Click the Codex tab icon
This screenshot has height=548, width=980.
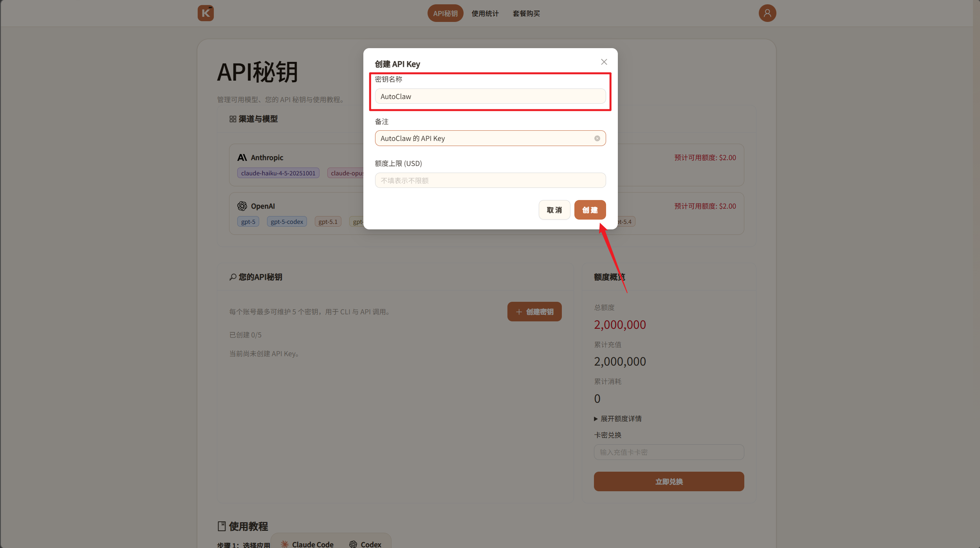point(353,544)
